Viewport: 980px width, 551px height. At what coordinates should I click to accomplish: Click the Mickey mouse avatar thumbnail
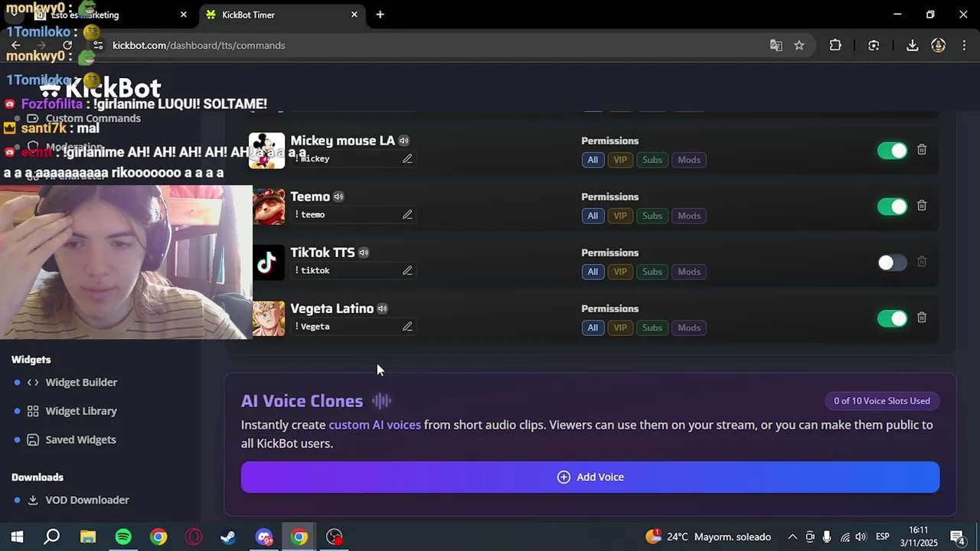tap(266, 150)
